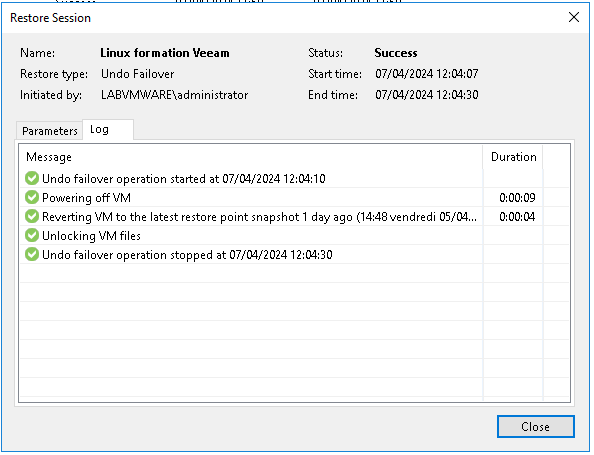The image size is (594, 455).
Task: Click the 'Initiated by:' label
Action: 51,95
